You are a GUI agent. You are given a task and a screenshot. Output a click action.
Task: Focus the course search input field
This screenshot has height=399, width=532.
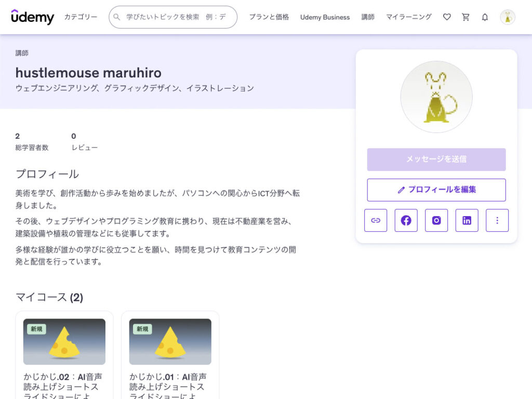(x=177, y=17)
